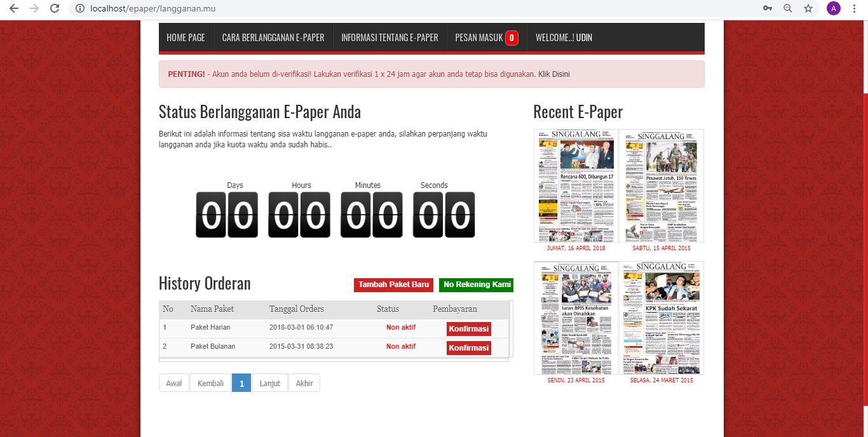868x437 pixels.
Task: Reload the page with refresh icon
Action: pyautogui.click(x=55, y=8)
